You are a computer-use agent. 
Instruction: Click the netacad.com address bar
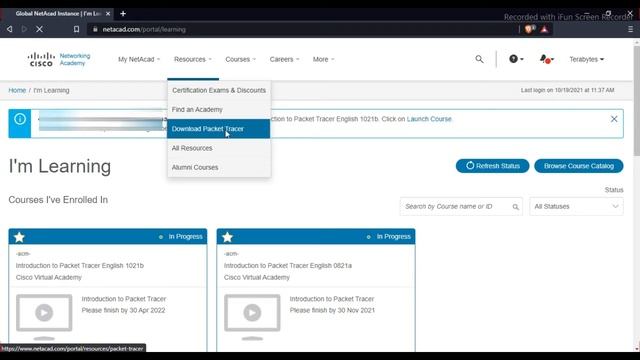click(302, 29)
